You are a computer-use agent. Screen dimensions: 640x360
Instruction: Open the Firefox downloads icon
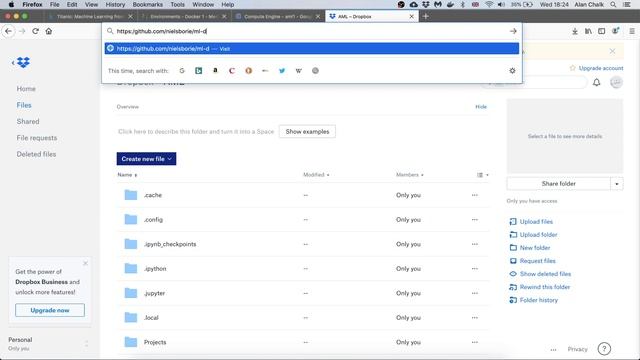coord(575,31)
